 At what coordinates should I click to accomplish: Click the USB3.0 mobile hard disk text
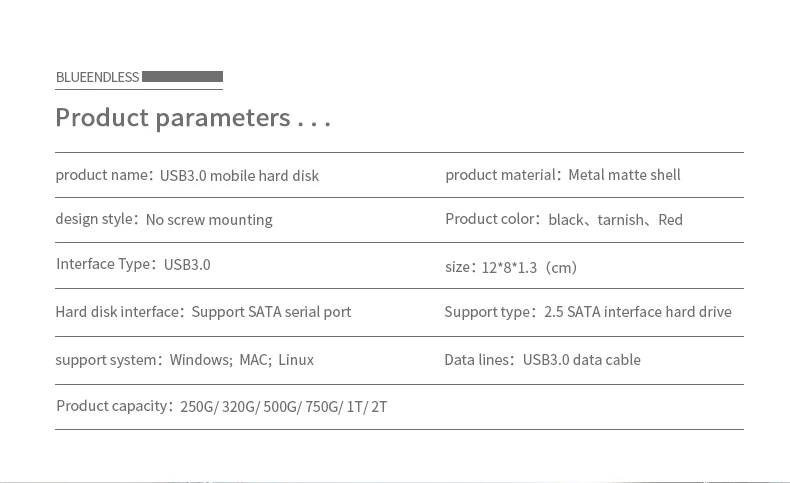point(240,176)
